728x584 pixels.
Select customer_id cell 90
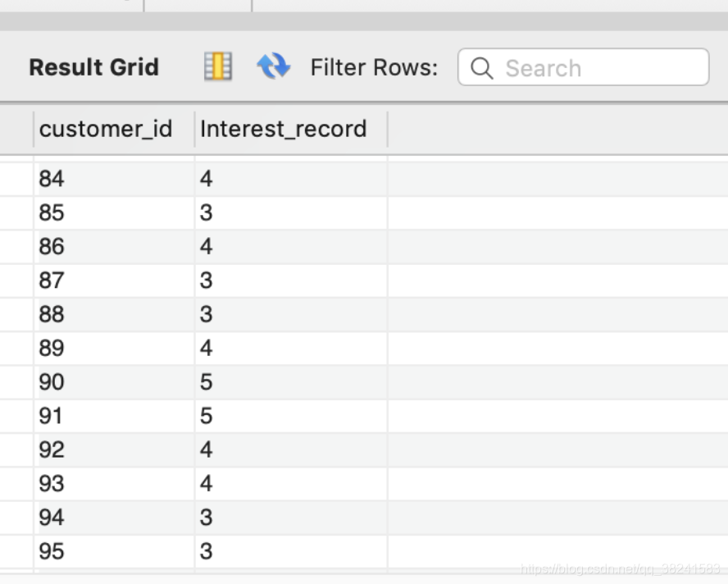(114, 382)
